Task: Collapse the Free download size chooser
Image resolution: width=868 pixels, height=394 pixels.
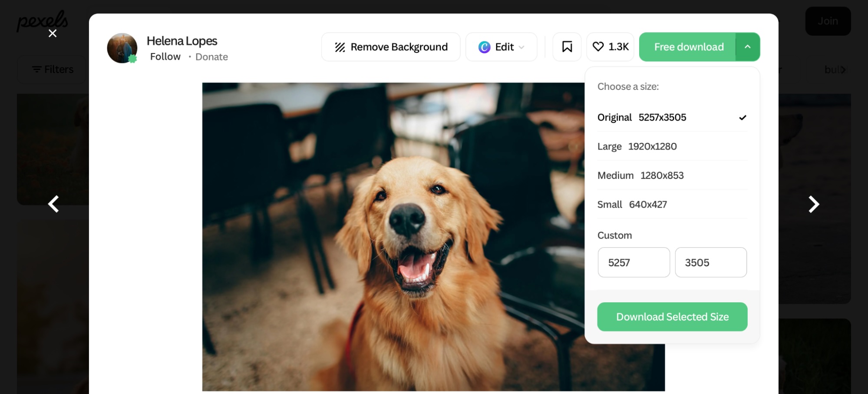Action: tap(747, 46)
